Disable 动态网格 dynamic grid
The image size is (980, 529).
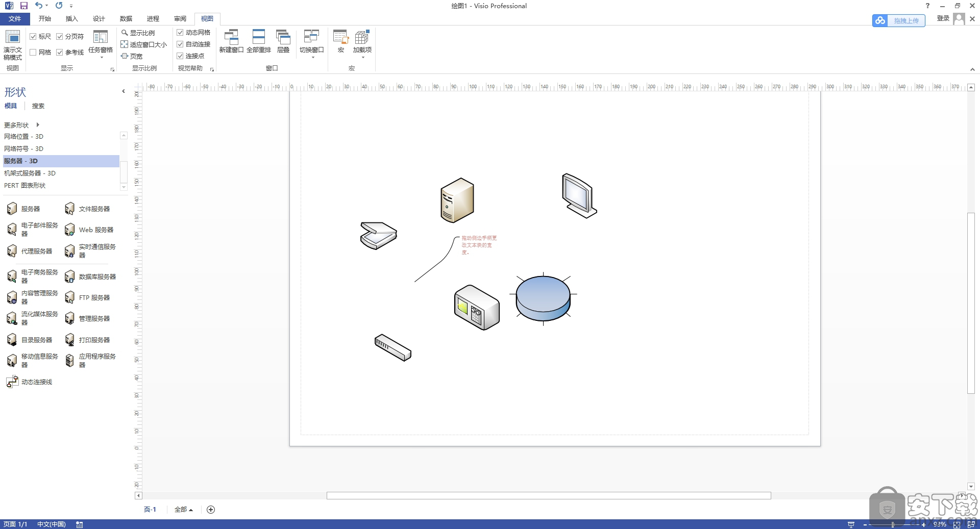[180, 32]
